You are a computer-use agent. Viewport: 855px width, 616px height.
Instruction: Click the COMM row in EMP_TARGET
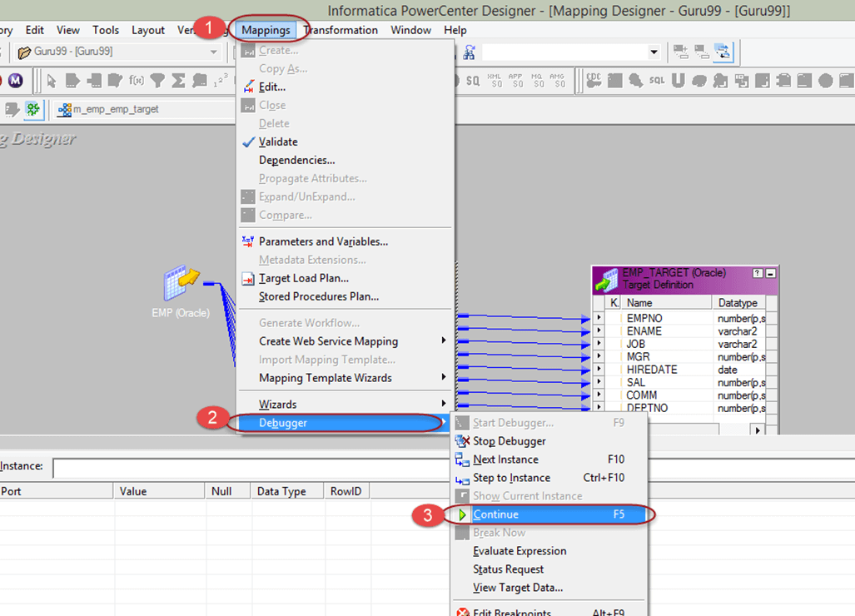point(680,395)
